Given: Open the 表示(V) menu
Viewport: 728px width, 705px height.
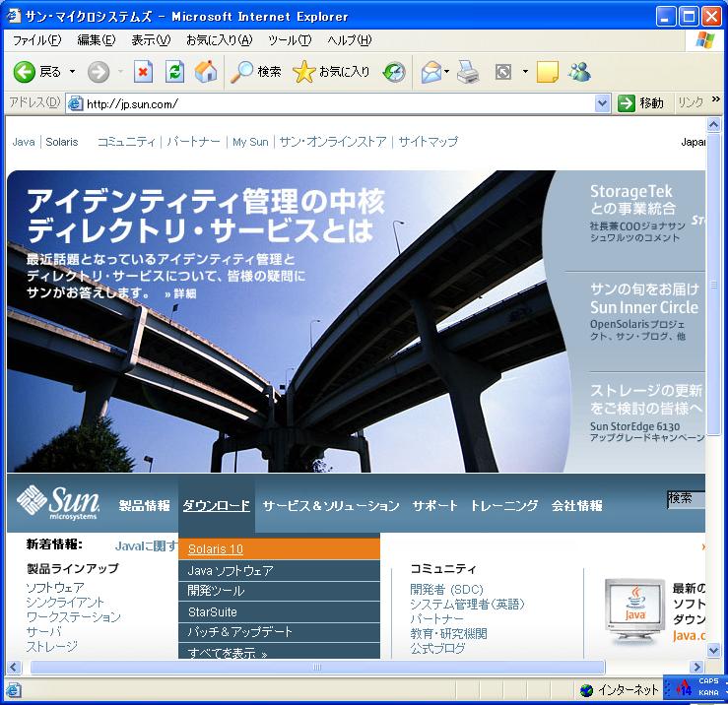Looking at the screenshot, I should [151, 40].
